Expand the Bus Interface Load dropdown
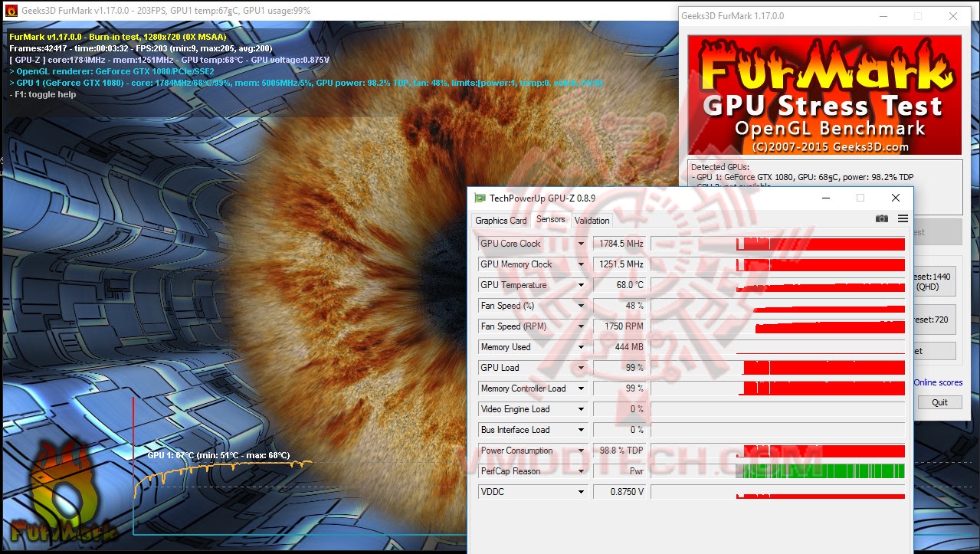 click(581, 430)
